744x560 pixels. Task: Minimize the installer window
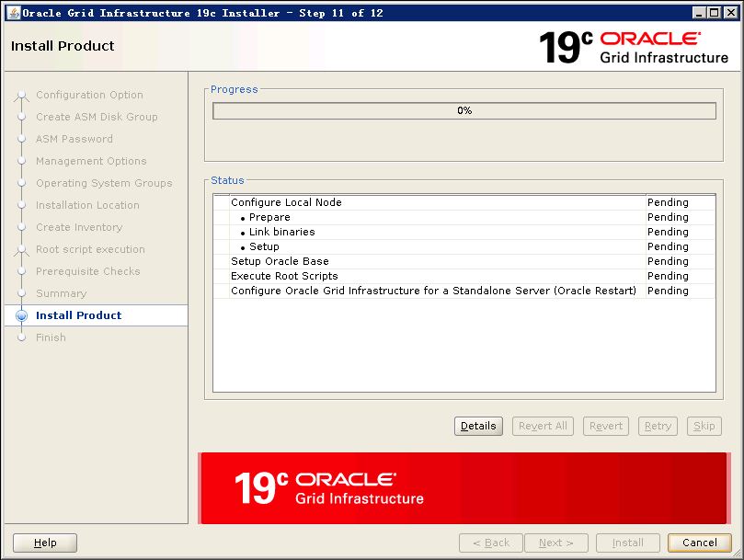698,13
